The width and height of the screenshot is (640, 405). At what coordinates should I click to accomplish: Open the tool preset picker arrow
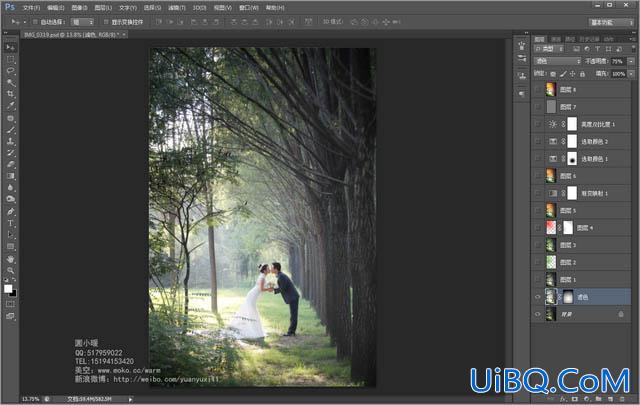(x=24, y=22)
